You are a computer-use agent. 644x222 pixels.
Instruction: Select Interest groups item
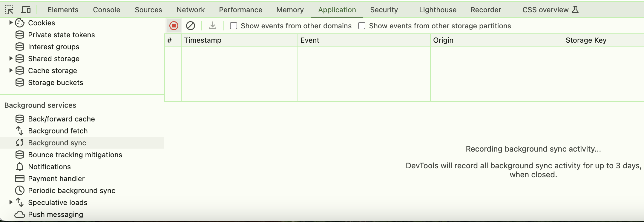54,47
